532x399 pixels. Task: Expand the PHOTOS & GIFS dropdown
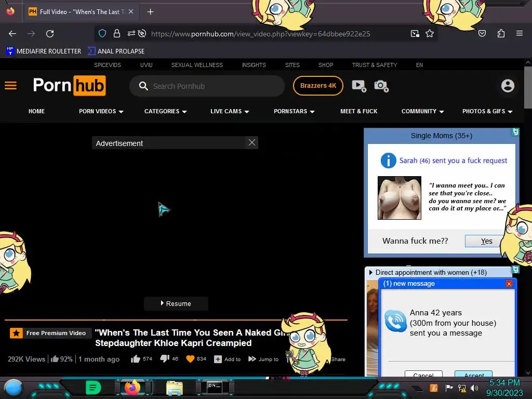[487, 111]
